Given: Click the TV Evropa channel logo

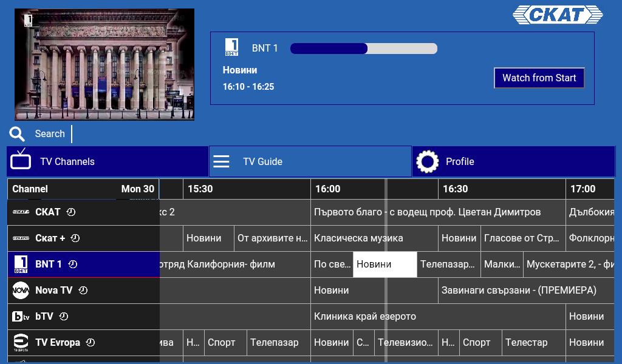Looking at the screenshot, I should click(x=21, y=343).
